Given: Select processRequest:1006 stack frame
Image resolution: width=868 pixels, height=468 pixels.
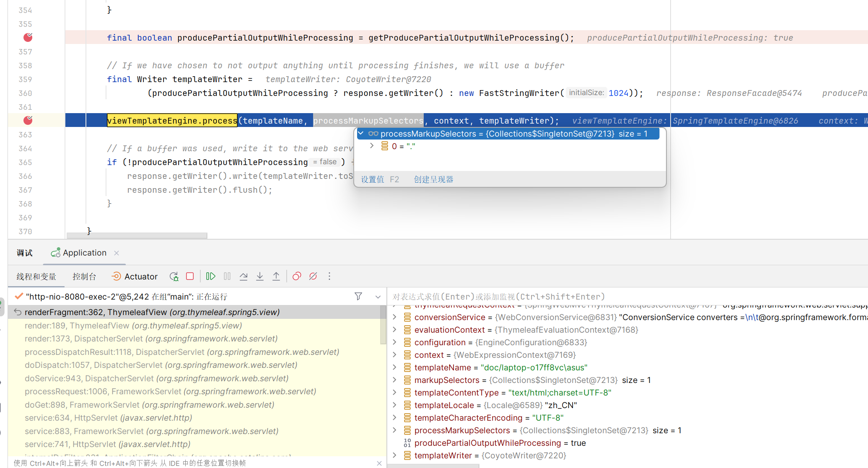Looking at the screenshot, I should click(194, 391).
